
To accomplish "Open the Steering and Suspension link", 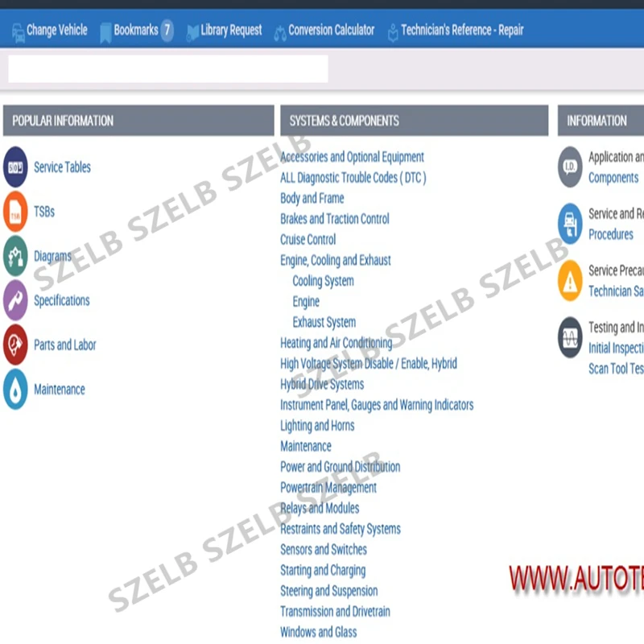I will point(329,591).
